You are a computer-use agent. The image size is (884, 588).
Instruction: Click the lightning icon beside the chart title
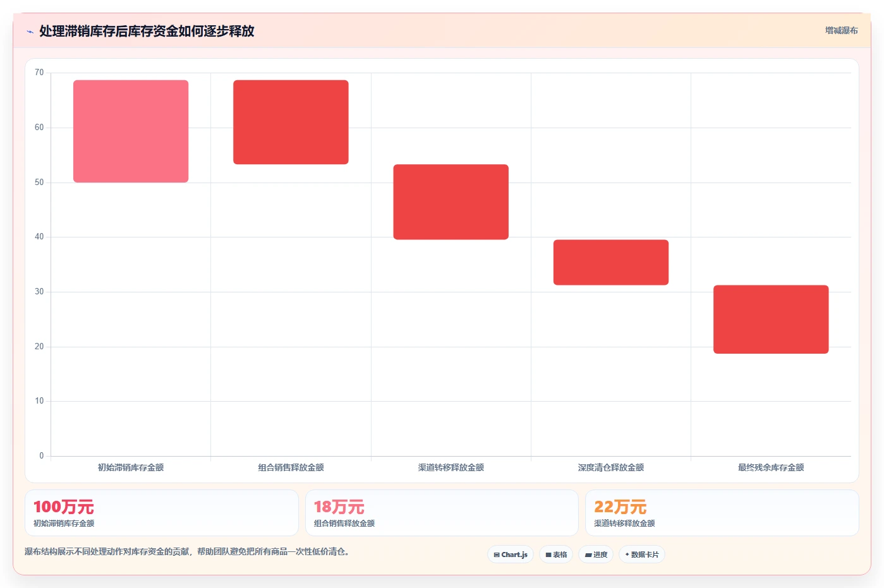coord(30,32)
